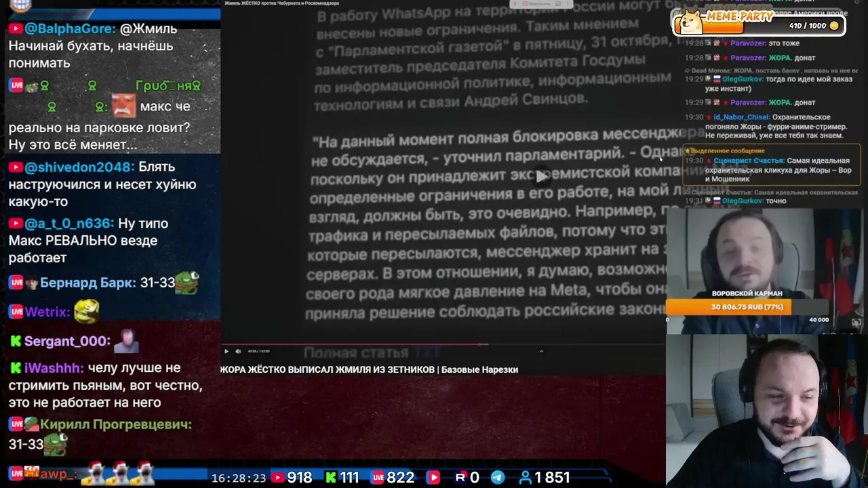The width and height of the screenshot is (868, 488).
Task: Click the Santa hat emotes after awp_
Action: [x=118, y=472]
